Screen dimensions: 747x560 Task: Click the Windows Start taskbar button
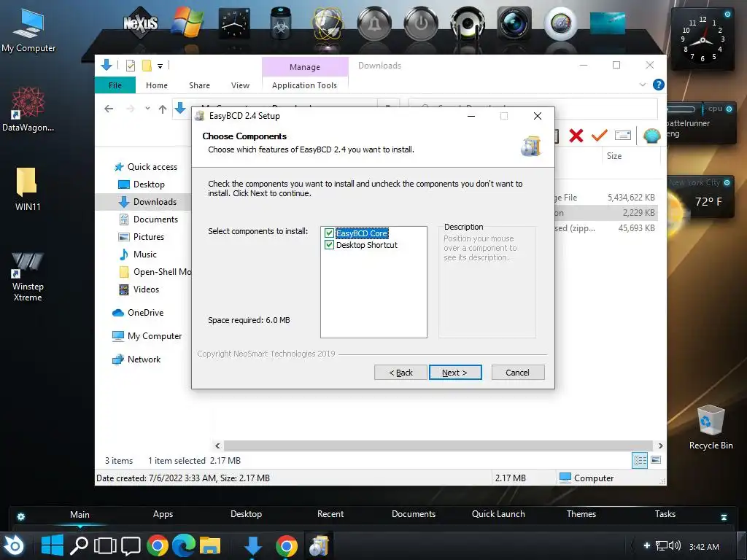[x=53, y=545]
